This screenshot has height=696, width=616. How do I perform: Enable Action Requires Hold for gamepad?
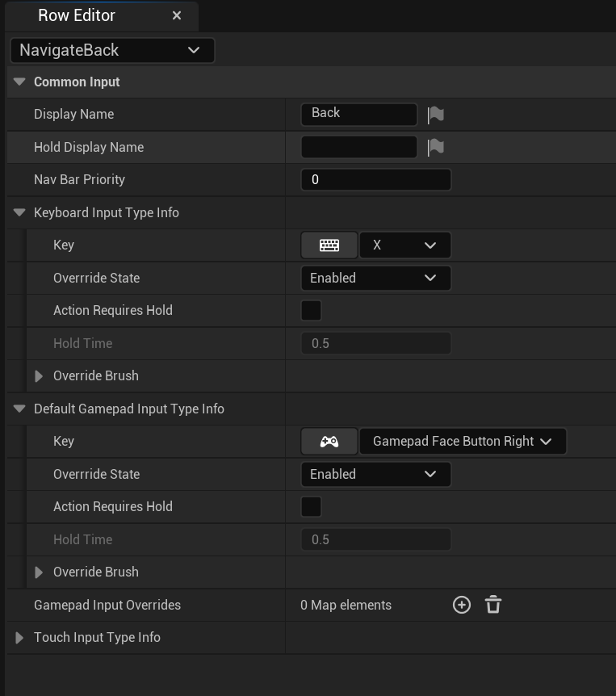(311, 506)
